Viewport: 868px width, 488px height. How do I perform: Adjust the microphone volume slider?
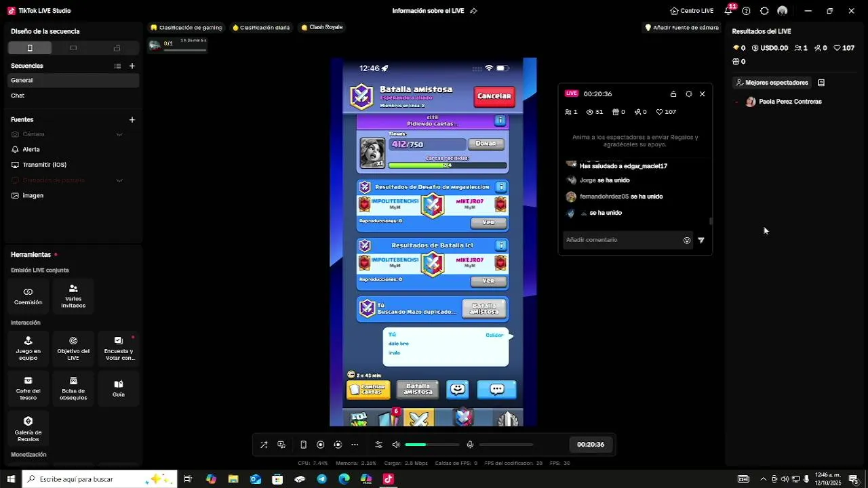click(506, 445)
